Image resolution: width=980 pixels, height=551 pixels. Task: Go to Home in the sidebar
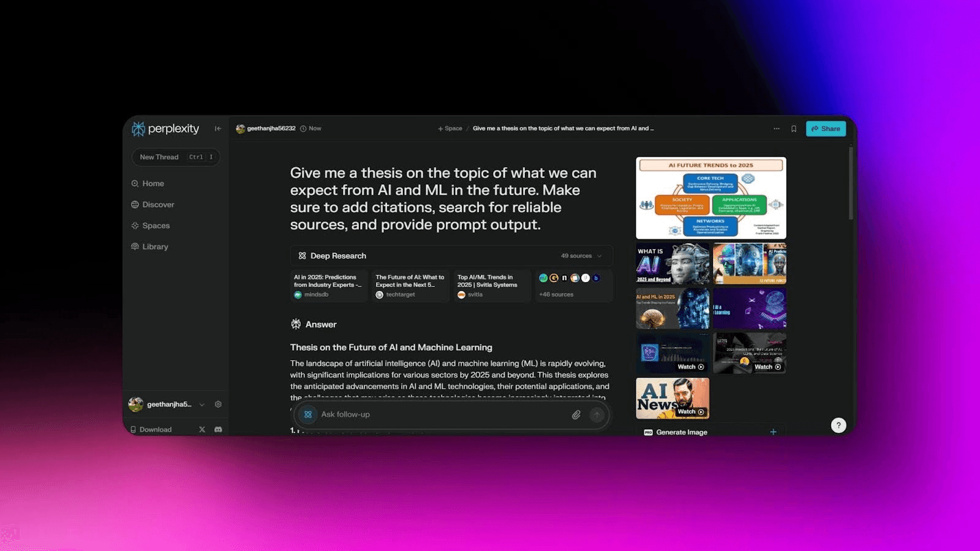pos(148,184)
